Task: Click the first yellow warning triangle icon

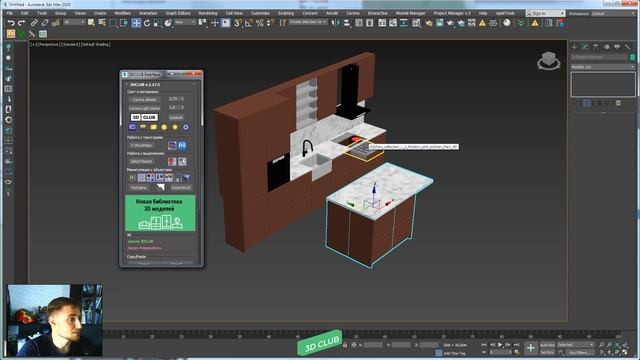Action: tap(482, 23)
